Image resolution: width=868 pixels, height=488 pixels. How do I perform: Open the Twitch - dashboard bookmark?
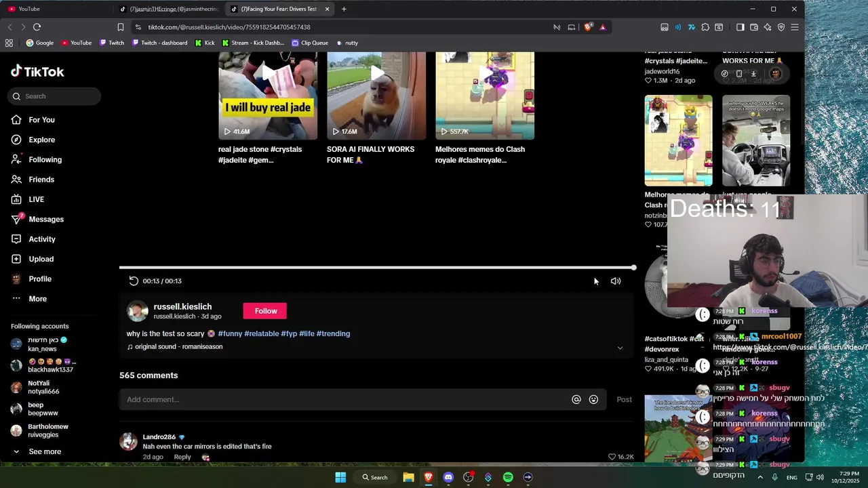click(x=159, y=43)
